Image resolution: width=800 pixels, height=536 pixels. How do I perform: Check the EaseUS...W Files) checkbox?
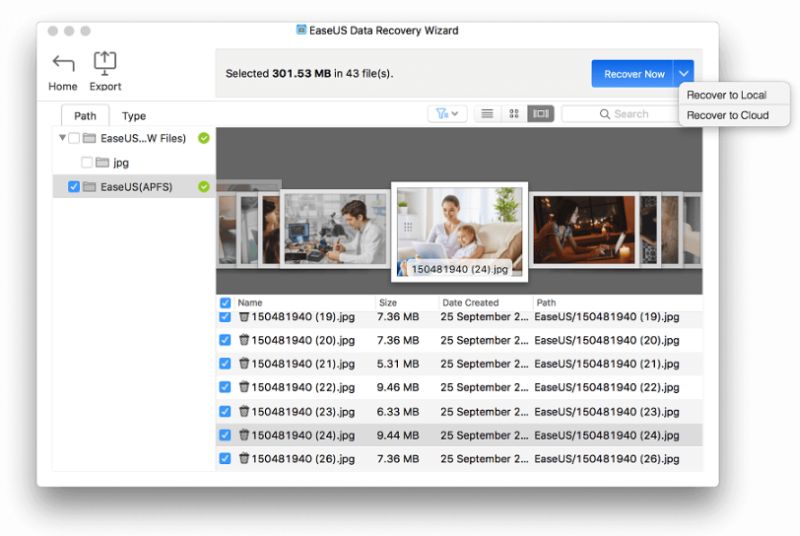point(74,138)
